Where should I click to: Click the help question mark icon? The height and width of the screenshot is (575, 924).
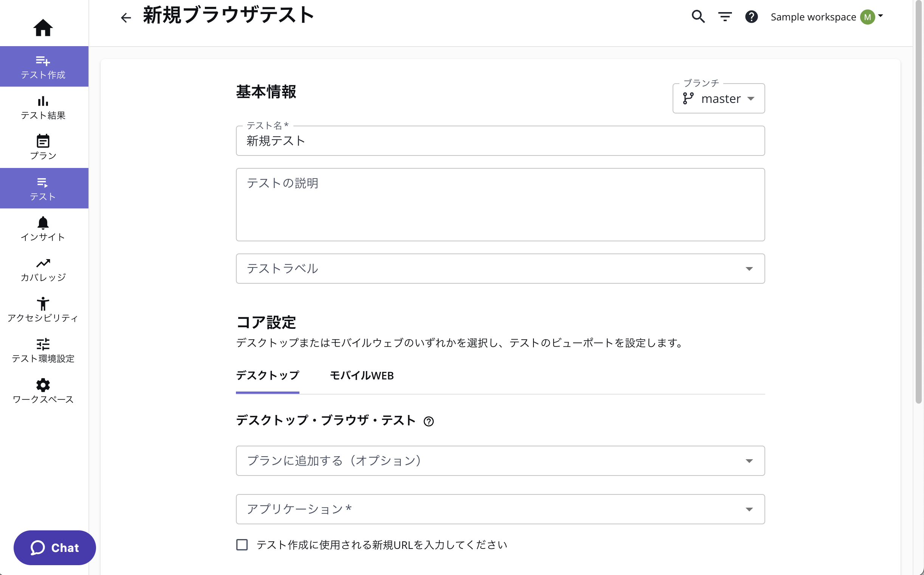[751, 17]
